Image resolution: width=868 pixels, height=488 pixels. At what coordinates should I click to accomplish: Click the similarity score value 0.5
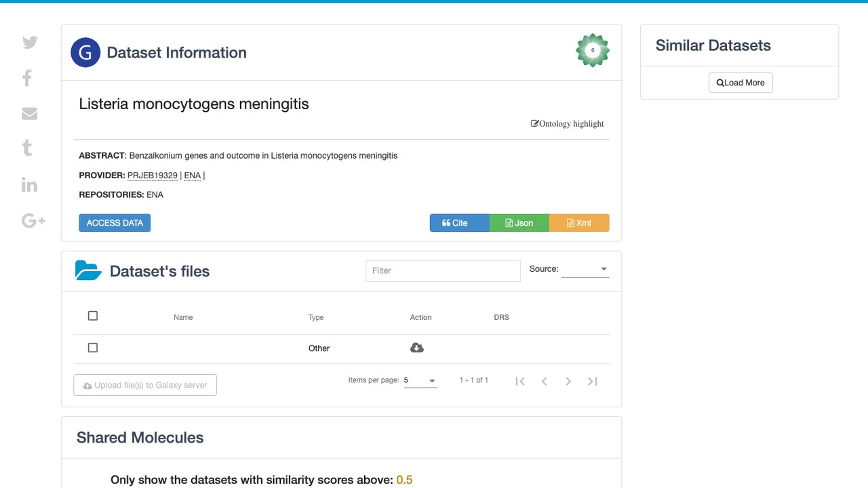(404, 480)
